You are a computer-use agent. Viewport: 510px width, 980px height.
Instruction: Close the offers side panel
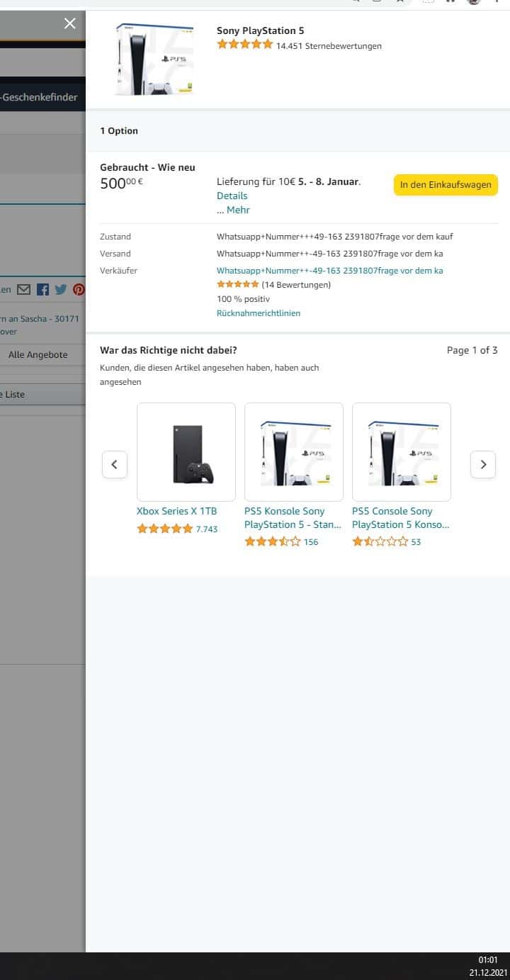point(69,23)
